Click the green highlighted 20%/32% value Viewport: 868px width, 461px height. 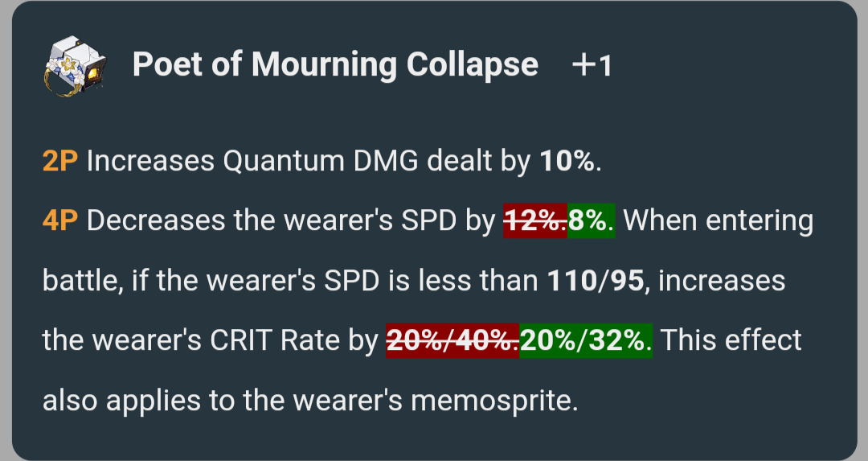[x=586, y=341]
